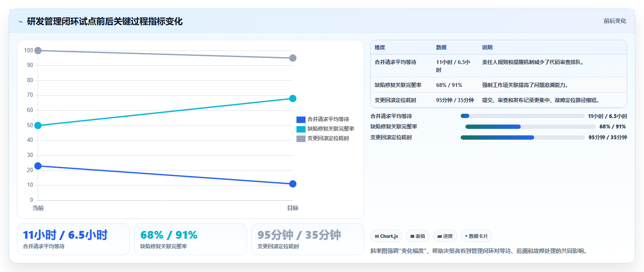The image size is (644, 272).
Task: Click the 斜率图强调 footer description text
Action: pos(479,251)
